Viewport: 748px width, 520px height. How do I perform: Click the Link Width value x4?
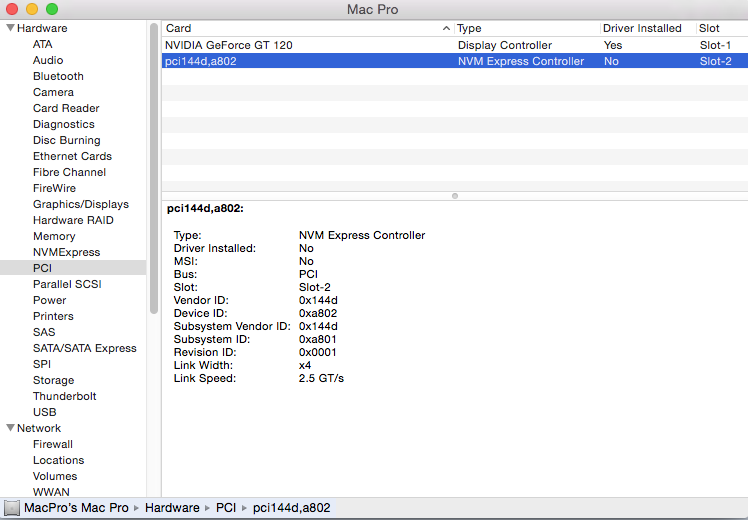pyautogui.click(x=305, y=365)
